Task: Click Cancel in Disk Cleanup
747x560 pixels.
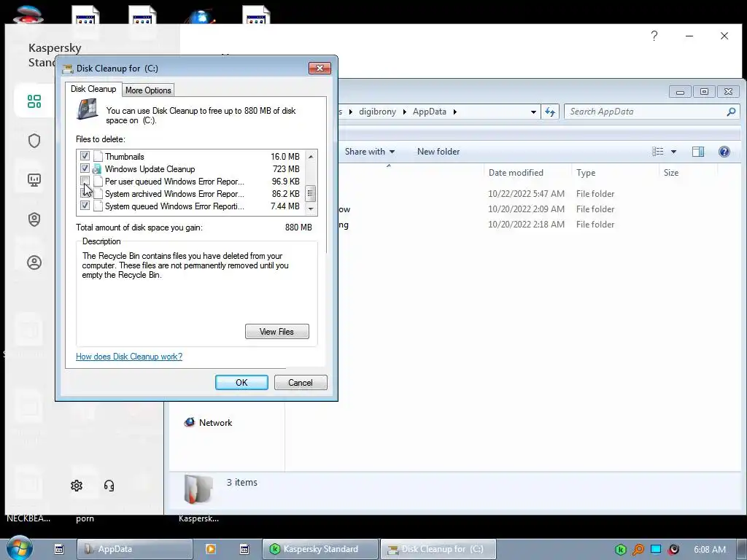Action: [x=300, y=382]
